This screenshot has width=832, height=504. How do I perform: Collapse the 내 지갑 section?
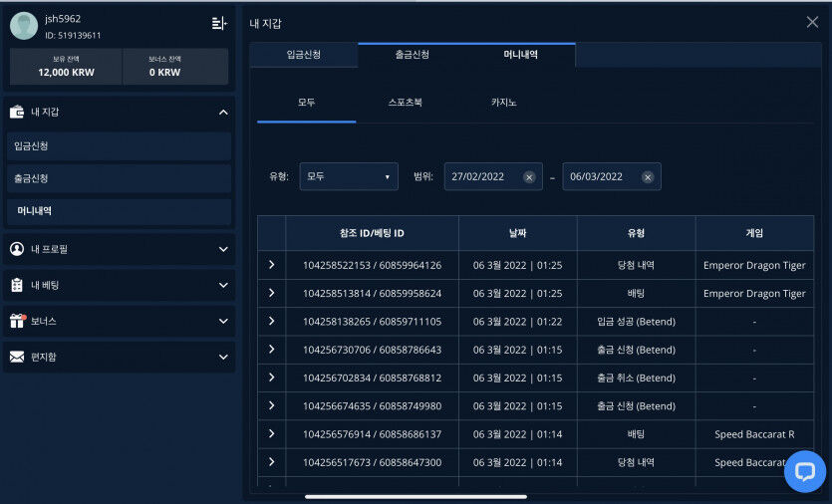point(223,112)
